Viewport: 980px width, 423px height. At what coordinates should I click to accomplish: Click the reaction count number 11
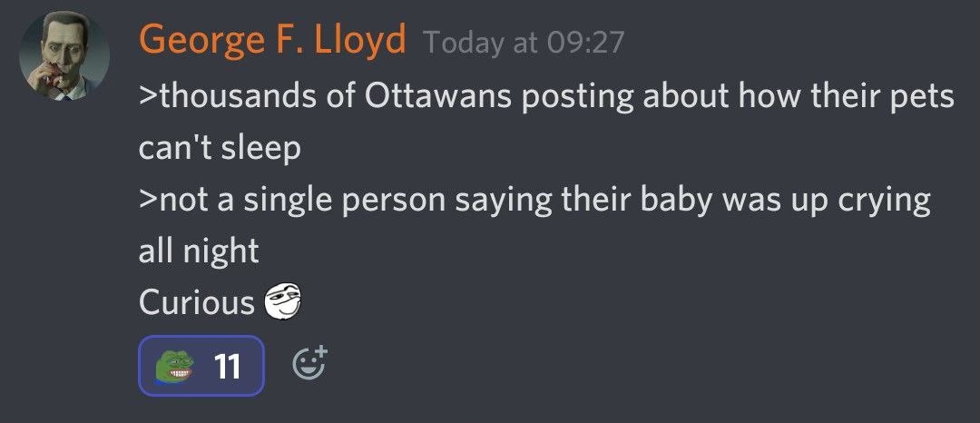pyautogui.click(x=227, y=366)
